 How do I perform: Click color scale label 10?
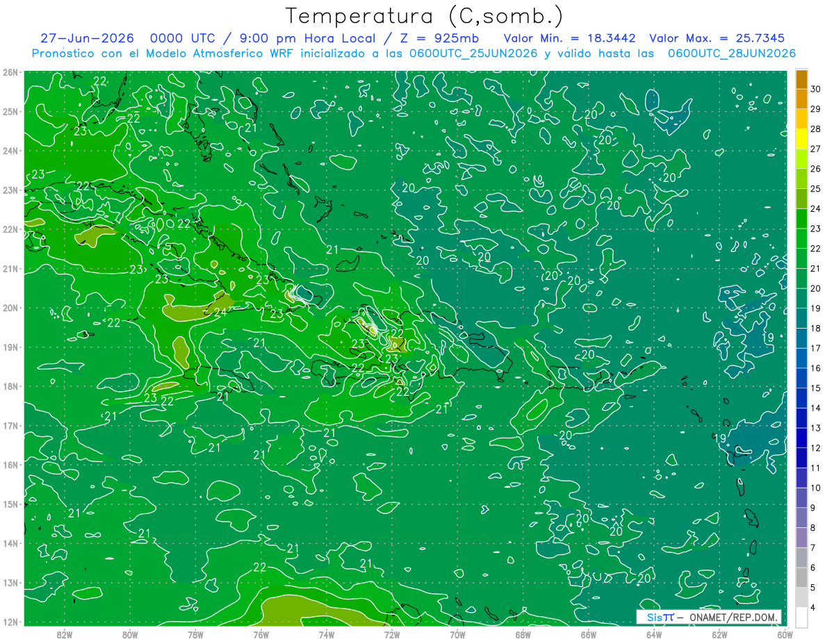tap(816, 488)
